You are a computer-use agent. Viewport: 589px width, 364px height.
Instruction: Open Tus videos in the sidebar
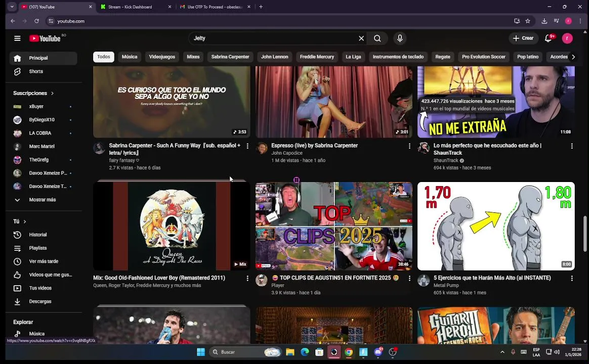pos(43,288)
